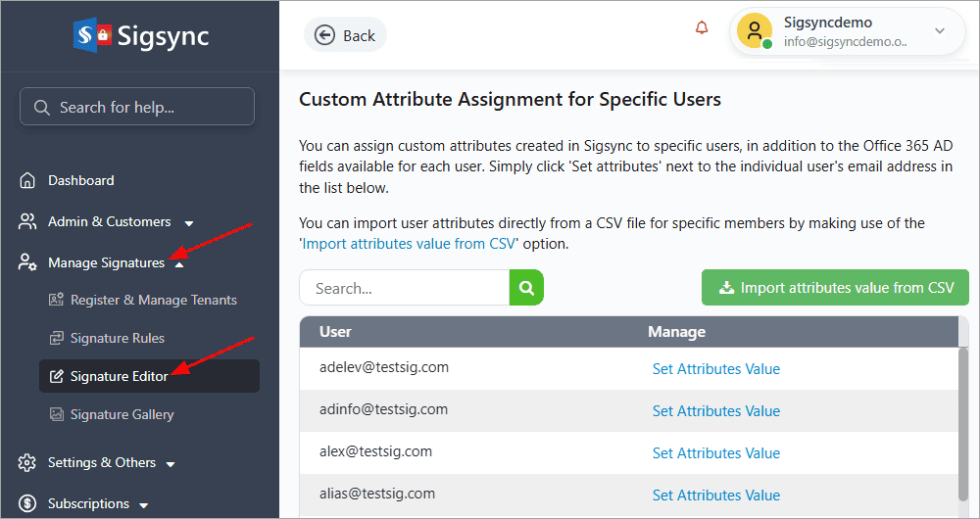This screenshot has width=980, height=519.
Task: Open the Signature Editor menu item
Action: point(119,376)
